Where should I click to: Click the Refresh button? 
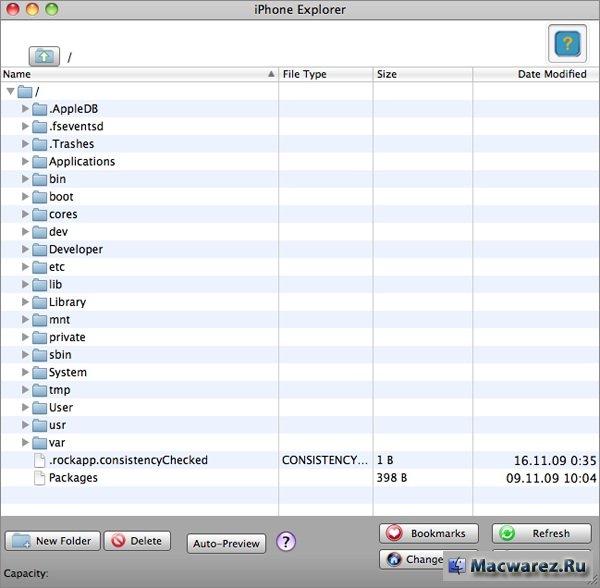[542, 533]
